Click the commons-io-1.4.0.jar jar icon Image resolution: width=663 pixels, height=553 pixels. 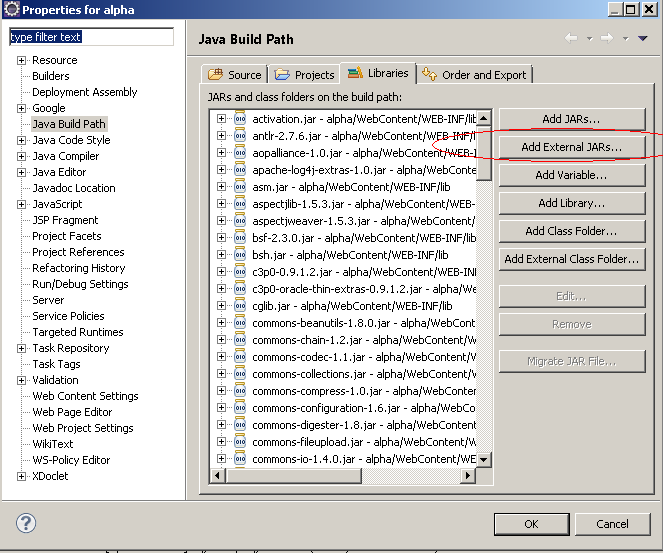(240, 459)
